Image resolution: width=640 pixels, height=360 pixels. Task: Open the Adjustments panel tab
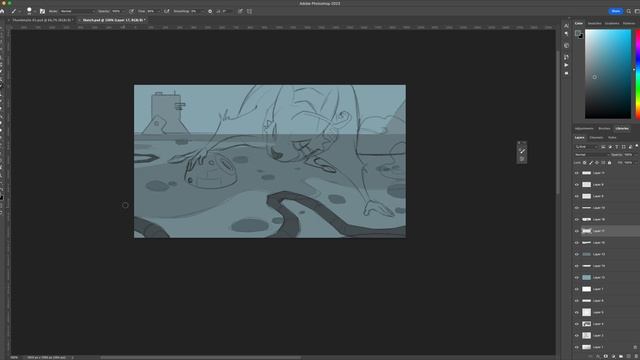tap(584, 129)
